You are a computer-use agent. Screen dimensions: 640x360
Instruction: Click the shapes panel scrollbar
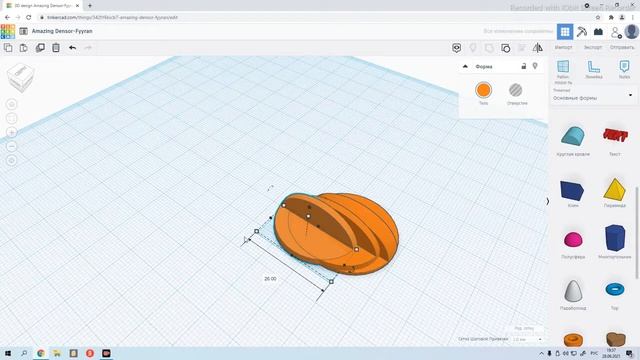637,233
